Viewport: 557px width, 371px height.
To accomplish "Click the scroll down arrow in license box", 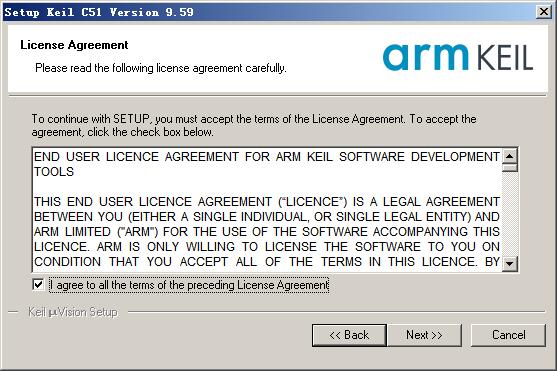I will 510,263.
